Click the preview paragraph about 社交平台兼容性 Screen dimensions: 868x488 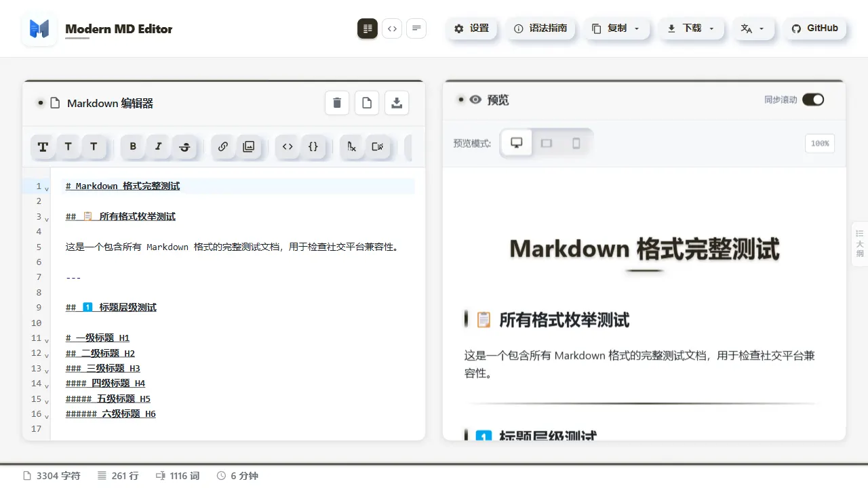pos(639,364)
